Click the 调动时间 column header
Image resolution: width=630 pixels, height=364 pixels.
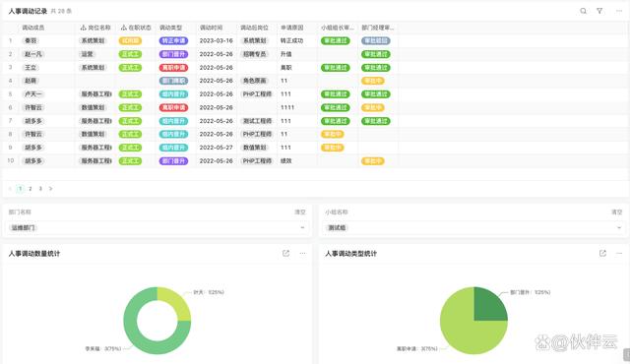(211, 28)
